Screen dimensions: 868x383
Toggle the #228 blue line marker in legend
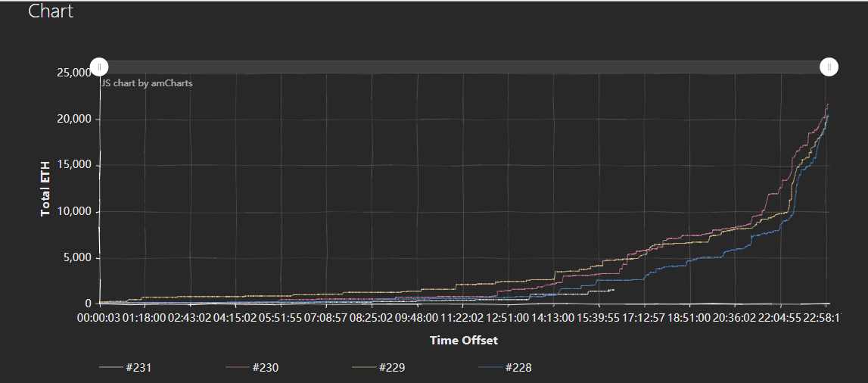pyautogui.click(x=492, y=368)
